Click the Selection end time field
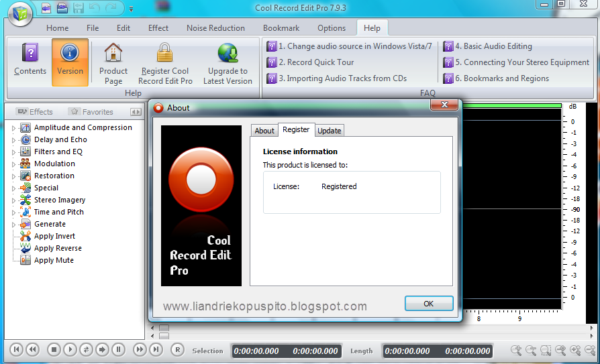Screen dimensions: 600x364 [315, 351]
